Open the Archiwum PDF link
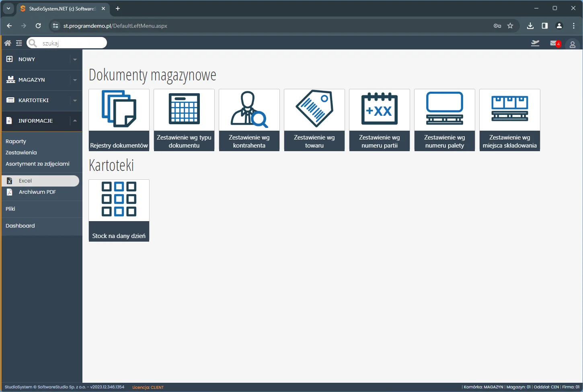This screenshot has height=392, width=583. 37,192
